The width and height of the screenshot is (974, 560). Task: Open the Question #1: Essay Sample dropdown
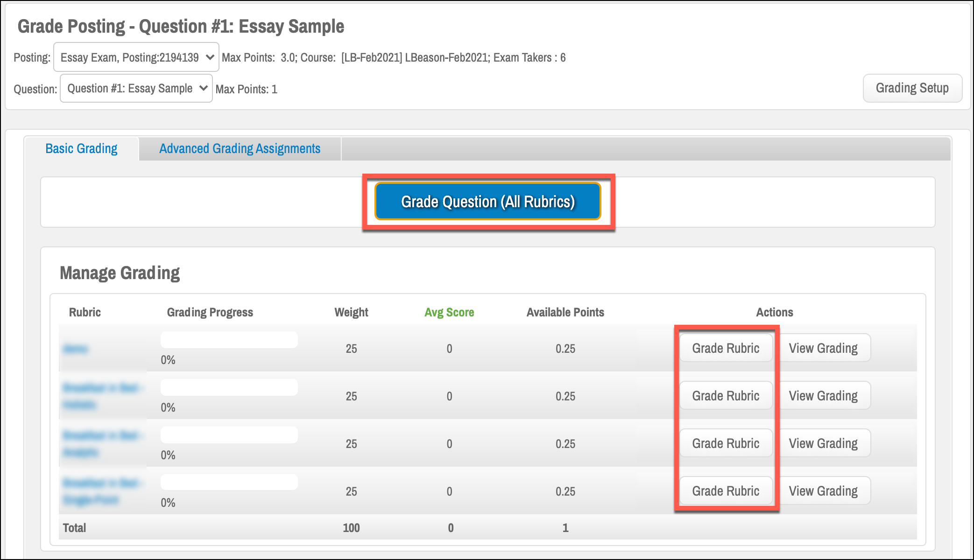pos(136,88)
